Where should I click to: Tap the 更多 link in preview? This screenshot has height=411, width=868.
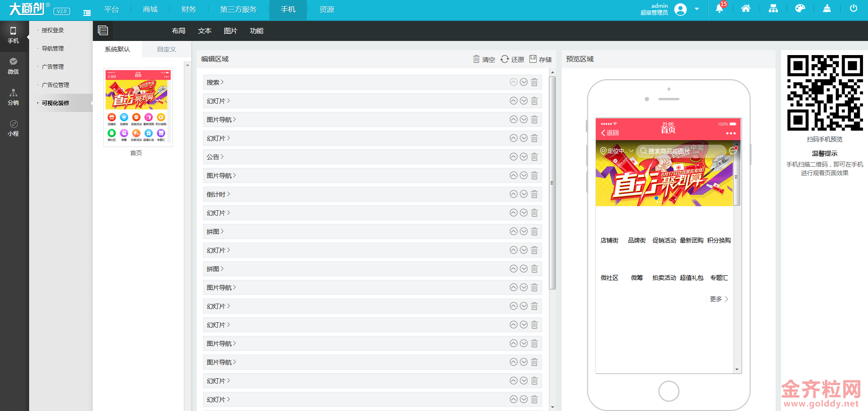(x=719, y=299)
